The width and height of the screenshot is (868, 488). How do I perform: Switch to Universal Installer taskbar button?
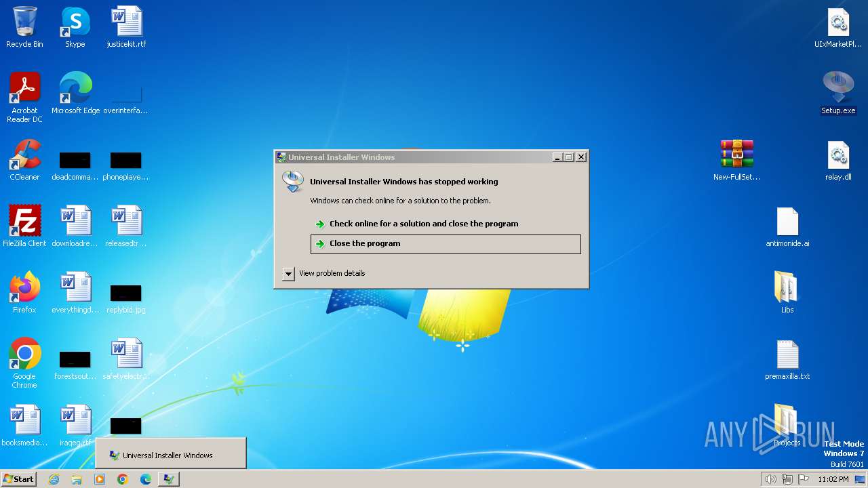169,479
